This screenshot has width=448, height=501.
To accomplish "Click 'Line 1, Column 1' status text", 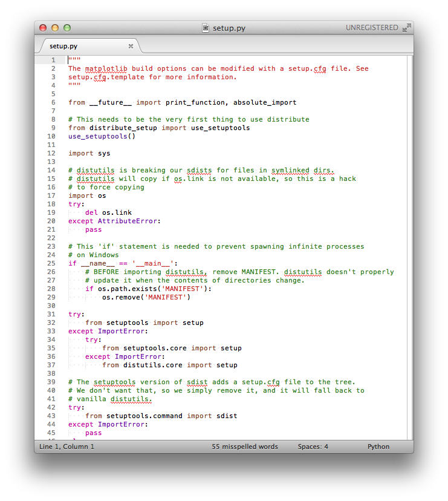I will click(67, 447).
